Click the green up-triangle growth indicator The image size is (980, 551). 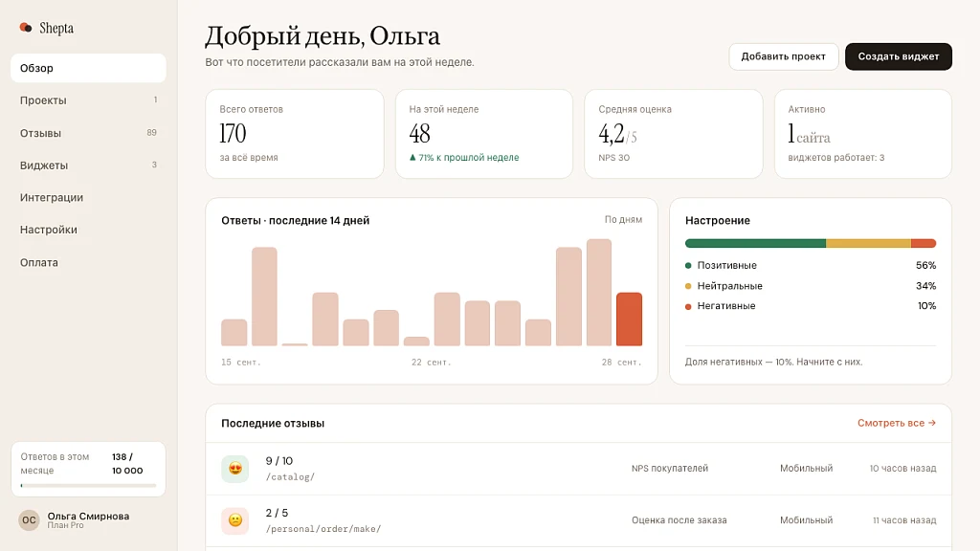click(x=412, y=158)
